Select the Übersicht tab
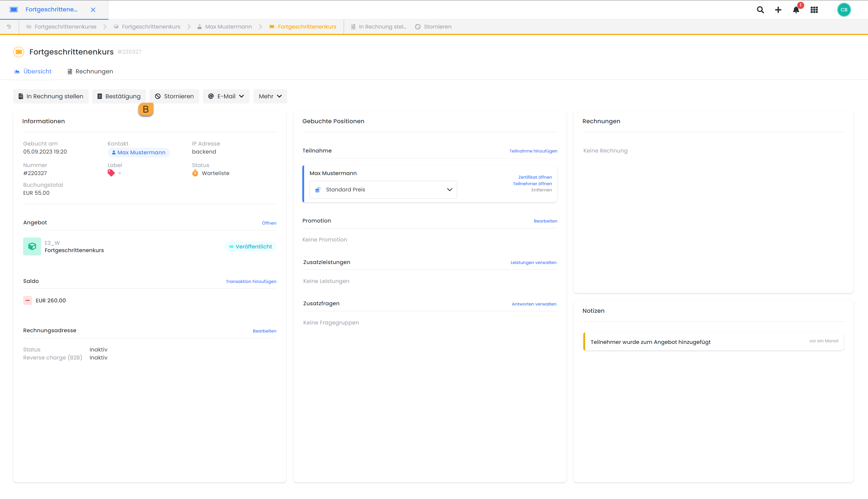 point(33,71)
